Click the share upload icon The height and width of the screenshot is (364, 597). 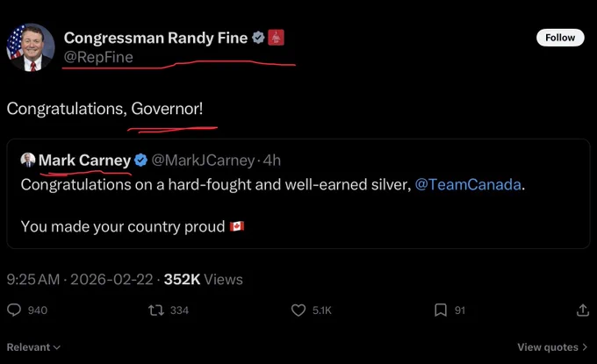coord(583,310)
